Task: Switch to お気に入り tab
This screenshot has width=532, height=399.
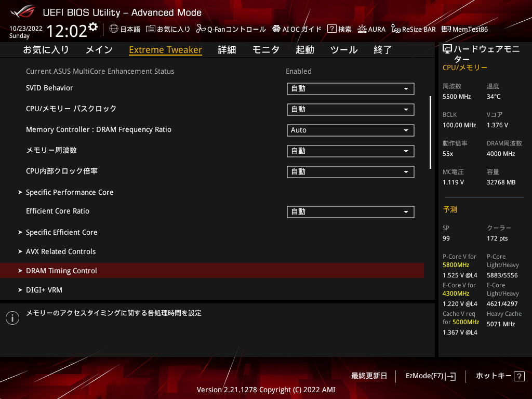Action: click(x=46, y=50)
